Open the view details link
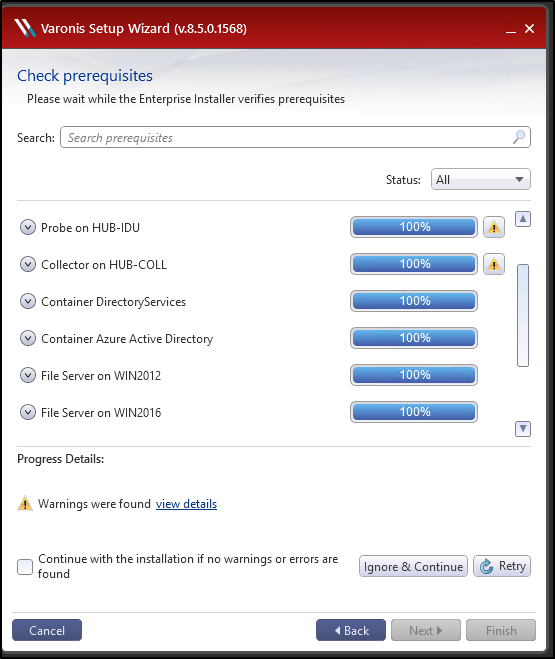This screenshot has height=659, width=555. (x=186, y=504)
